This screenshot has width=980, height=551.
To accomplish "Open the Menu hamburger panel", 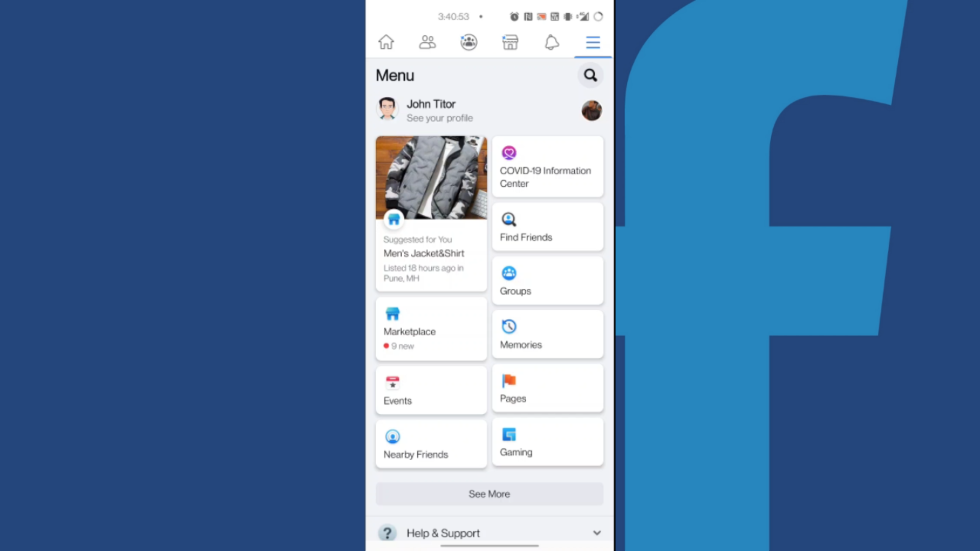I will coord(592,42).
